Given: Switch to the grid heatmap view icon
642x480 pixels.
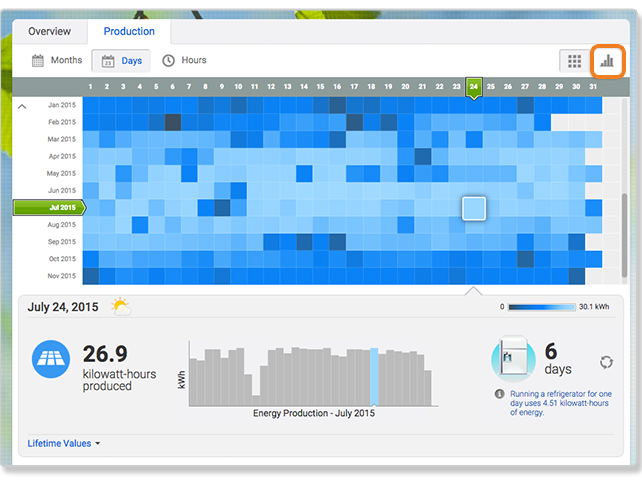Looking at the screenshot, I should tap(574, 61).
